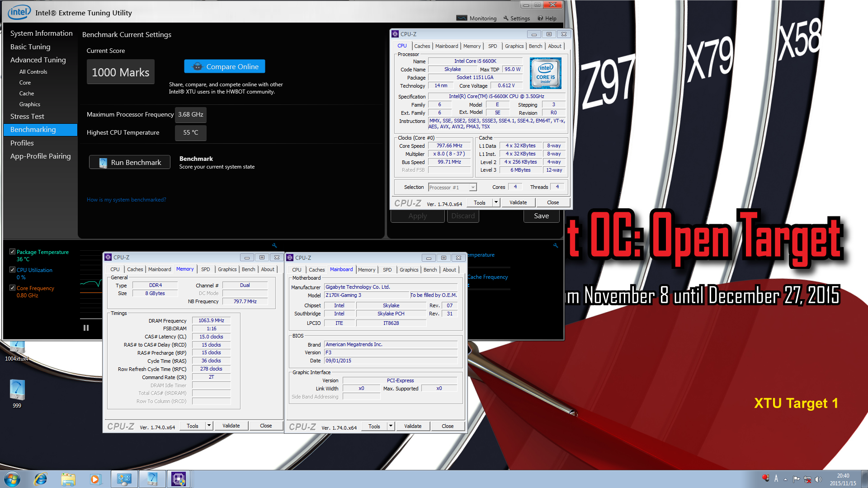This screenshot has width=868, height=488.
Task: Click the Compare Online cloud icon button
Action: pyautogui.click(x=224, y=66)
